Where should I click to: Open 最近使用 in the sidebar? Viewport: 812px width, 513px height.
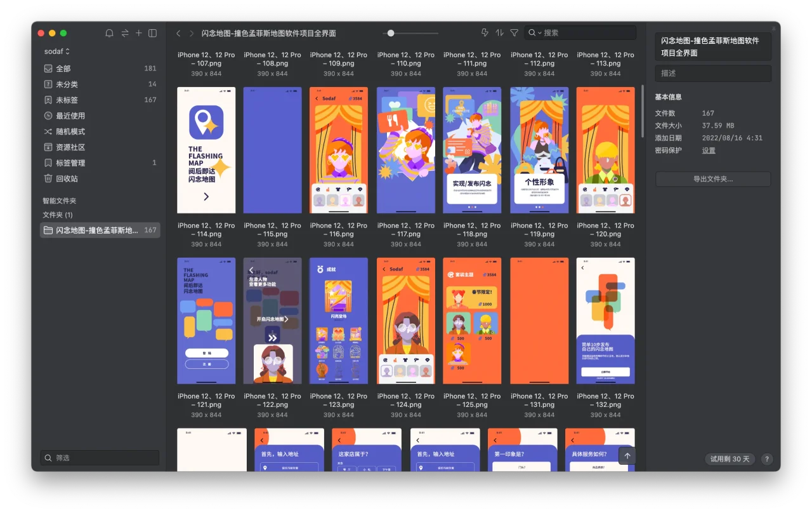[100, 116]
